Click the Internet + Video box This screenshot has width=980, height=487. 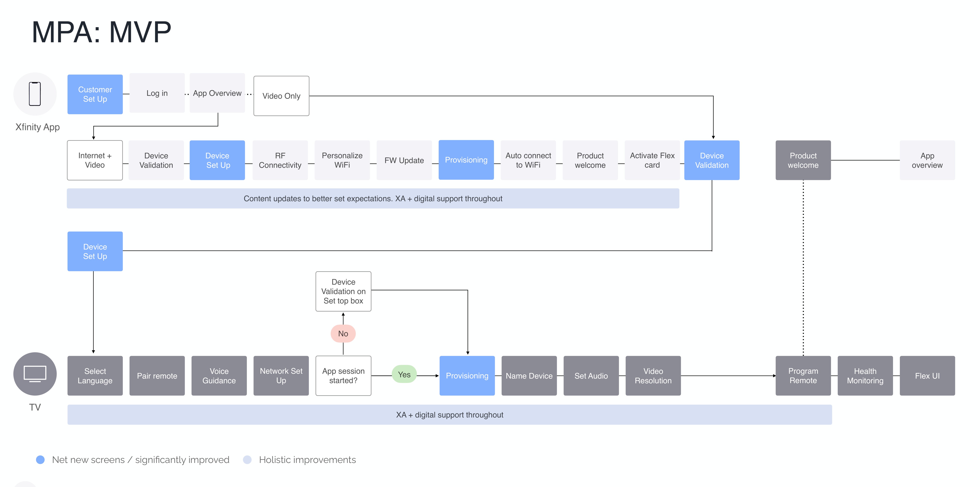(95, 160)
